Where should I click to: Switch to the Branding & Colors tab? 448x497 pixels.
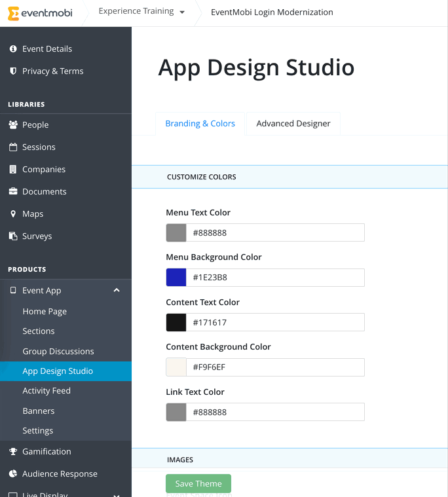[200, 124]
